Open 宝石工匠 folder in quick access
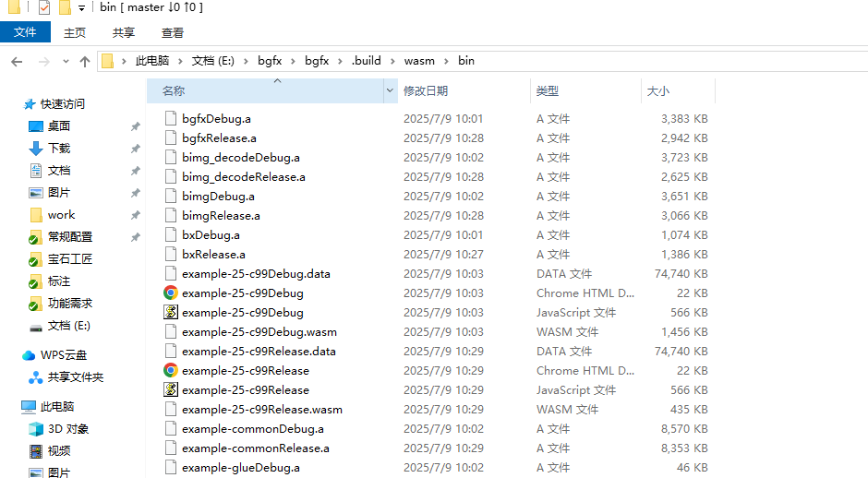Screen dimensions: 868x478 pos(70,259)
